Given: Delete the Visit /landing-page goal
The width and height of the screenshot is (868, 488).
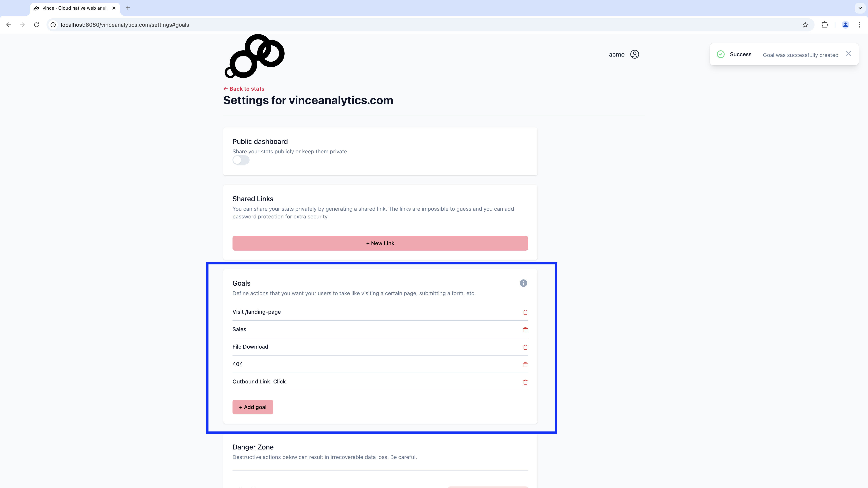Looking at the screenshot, I should tap(525, 312).
